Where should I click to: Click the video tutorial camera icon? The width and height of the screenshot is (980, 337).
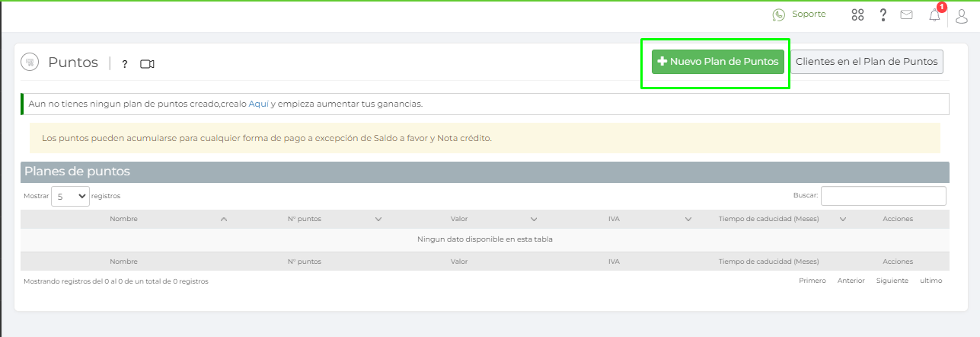tap(148, 64)
